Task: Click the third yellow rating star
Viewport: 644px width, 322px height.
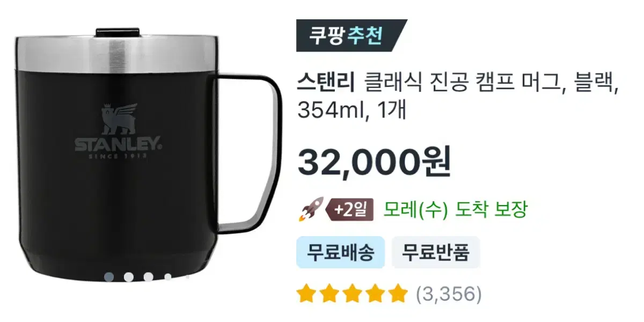Action: (352, 294)
